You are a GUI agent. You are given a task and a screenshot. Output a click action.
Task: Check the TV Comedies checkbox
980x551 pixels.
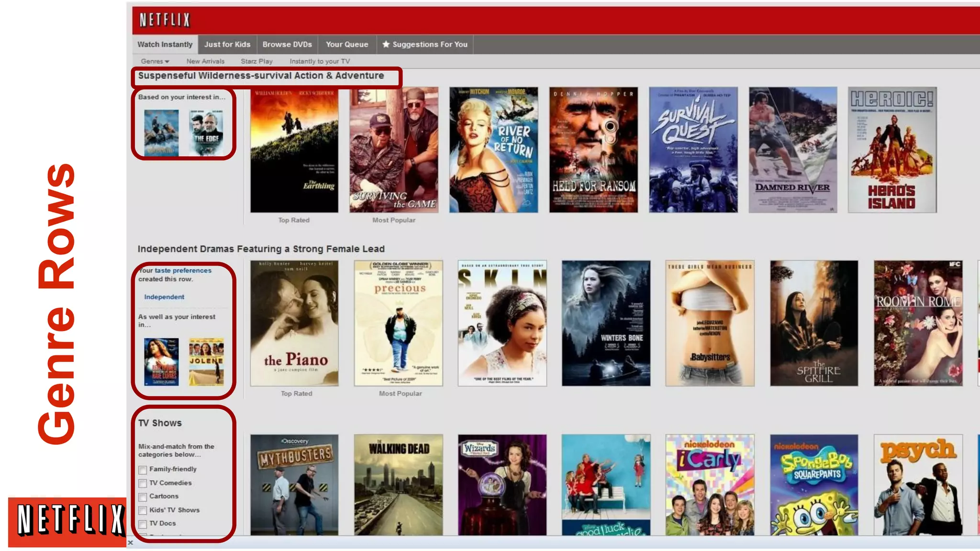coord(143,483)
